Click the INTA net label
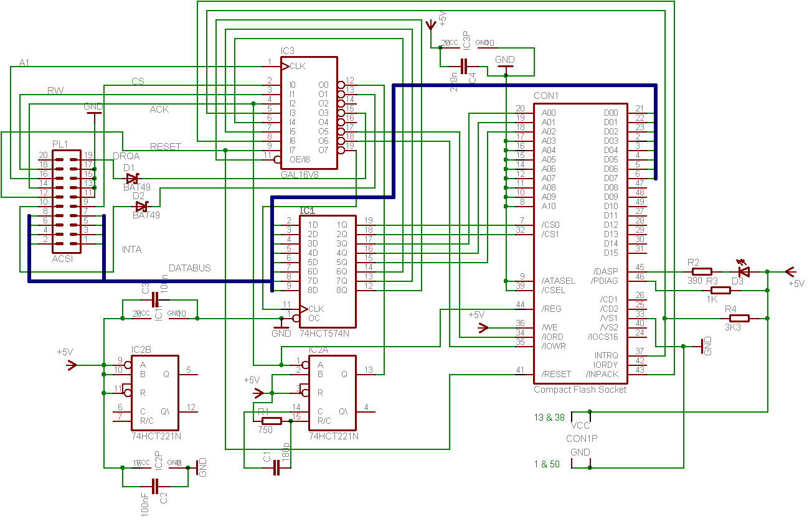Image resolution: width=812 pixels, height=529 pixels. (131, 249)
